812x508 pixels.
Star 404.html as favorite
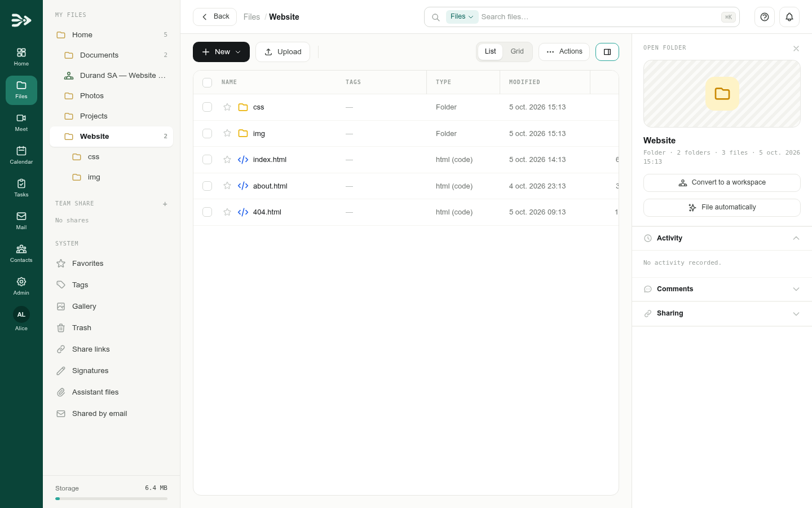227,212
